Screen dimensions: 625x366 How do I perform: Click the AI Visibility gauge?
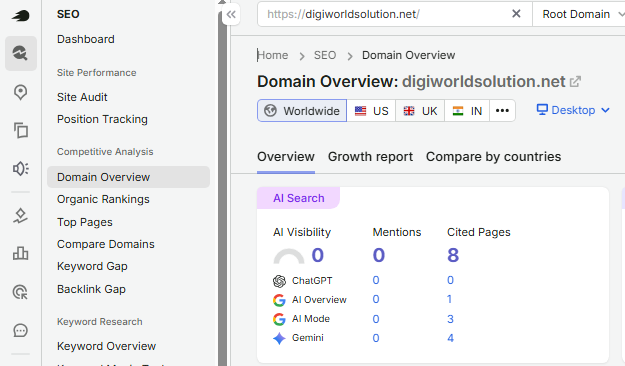[x=289, y=256]
